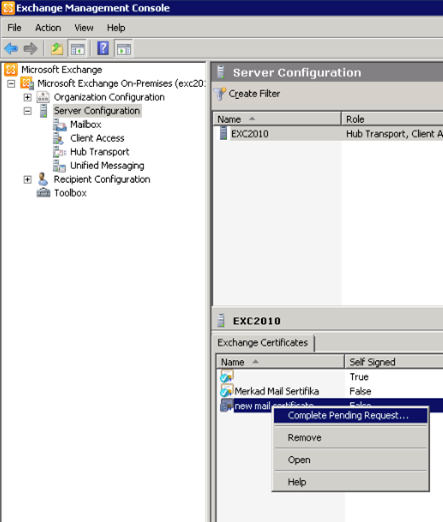This screenshot has width=443, height=522.
Task: Open the View menu
Action: [84, 28]
